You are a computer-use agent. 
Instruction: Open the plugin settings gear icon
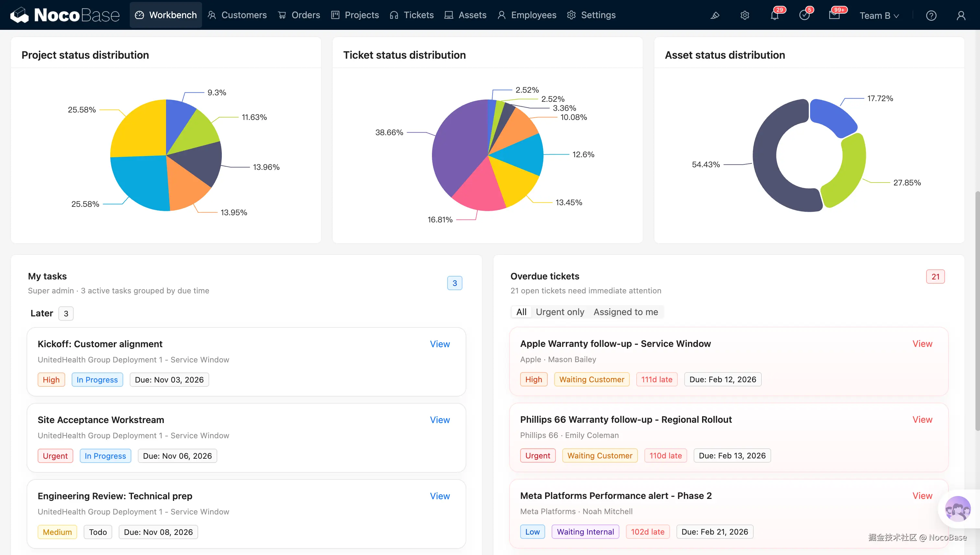745,15
